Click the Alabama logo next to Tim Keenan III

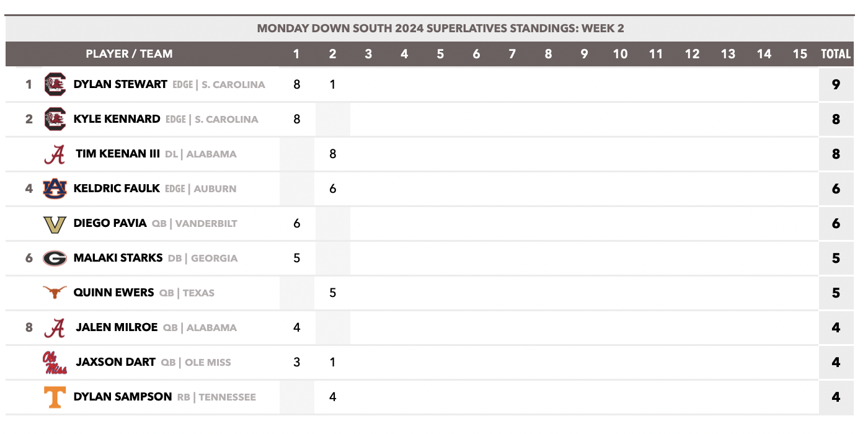[55, 154]
